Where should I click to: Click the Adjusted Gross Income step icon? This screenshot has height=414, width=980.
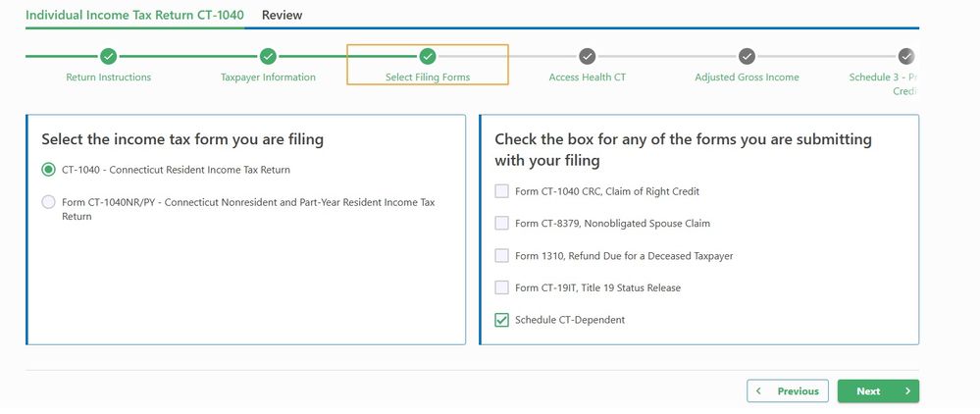click(747, 56)
